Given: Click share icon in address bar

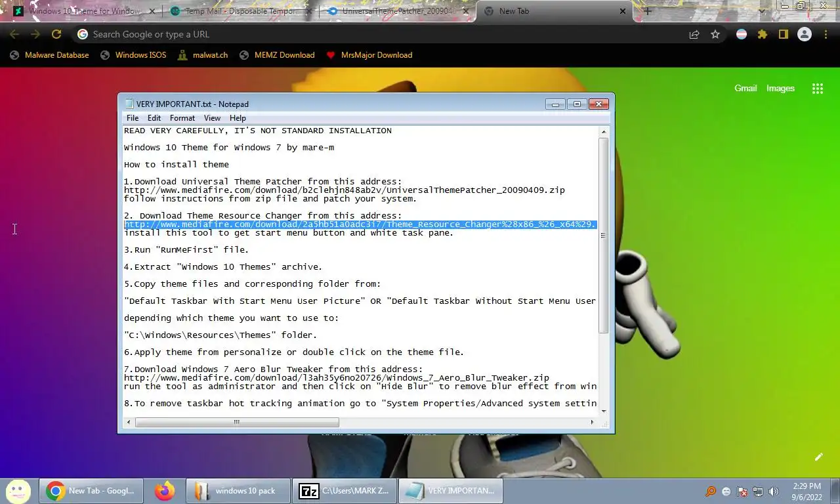Looking at the screenshot, I should click(694, 34).
